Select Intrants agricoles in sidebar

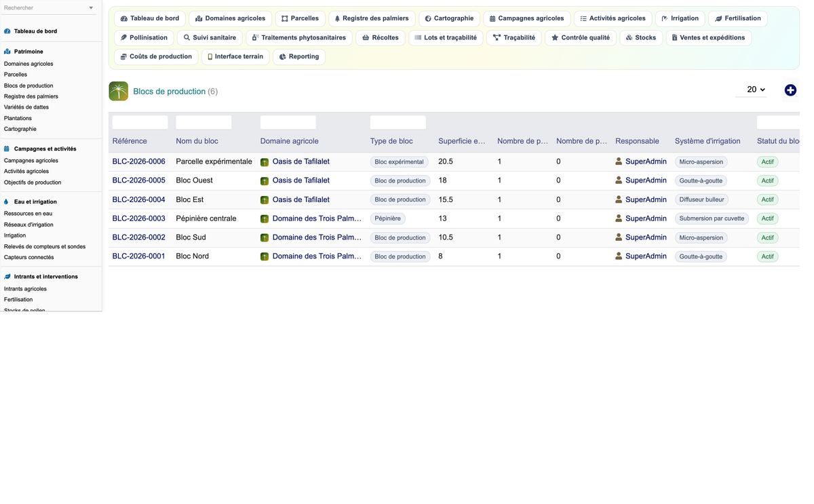tap(25, 289)
